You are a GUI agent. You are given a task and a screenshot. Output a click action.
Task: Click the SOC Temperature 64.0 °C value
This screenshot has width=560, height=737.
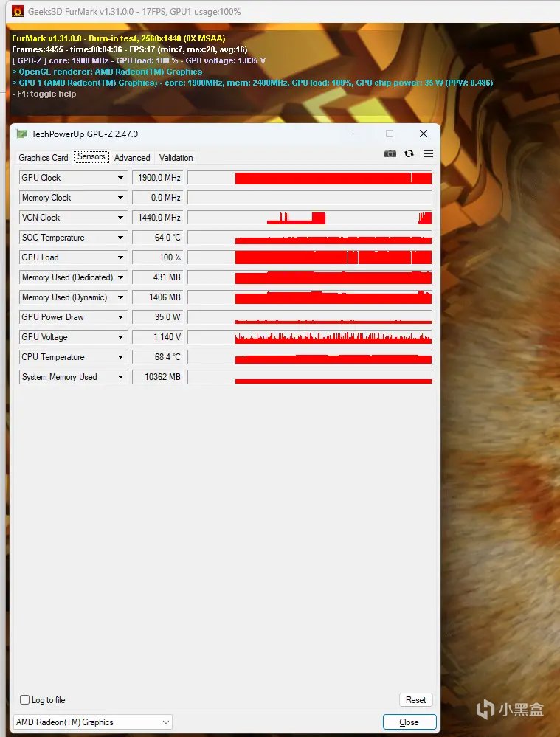157,238
